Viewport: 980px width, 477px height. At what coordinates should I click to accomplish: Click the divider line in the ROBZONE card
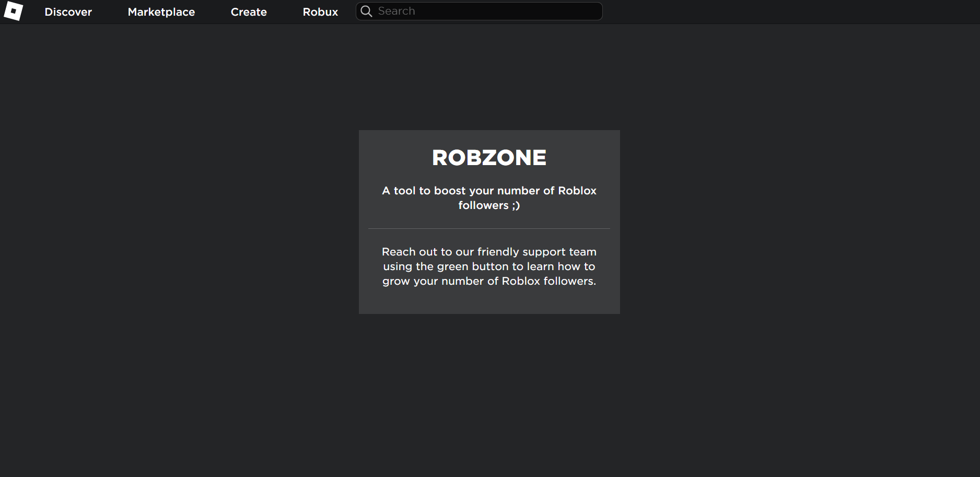coord(489,228)
